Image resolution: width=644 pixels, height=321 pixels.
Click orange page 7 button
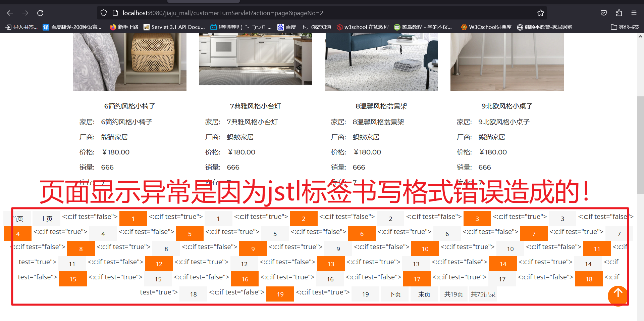(534, 234)
